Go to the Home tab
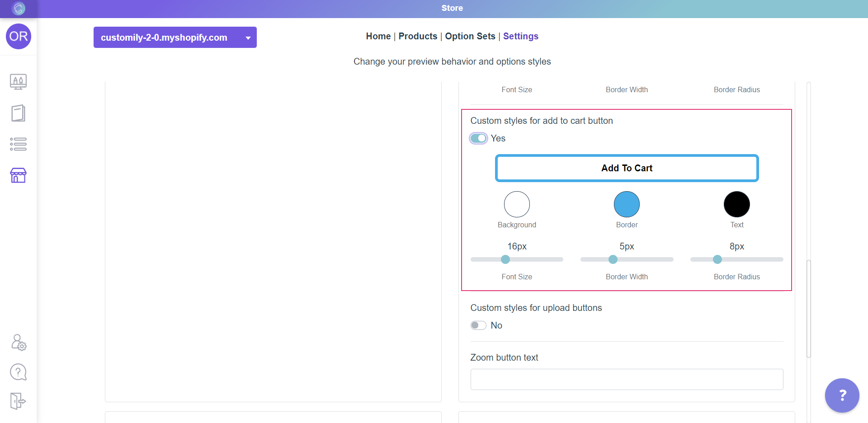The width and height of the screenshot is (868, 423). pos(378,36)
